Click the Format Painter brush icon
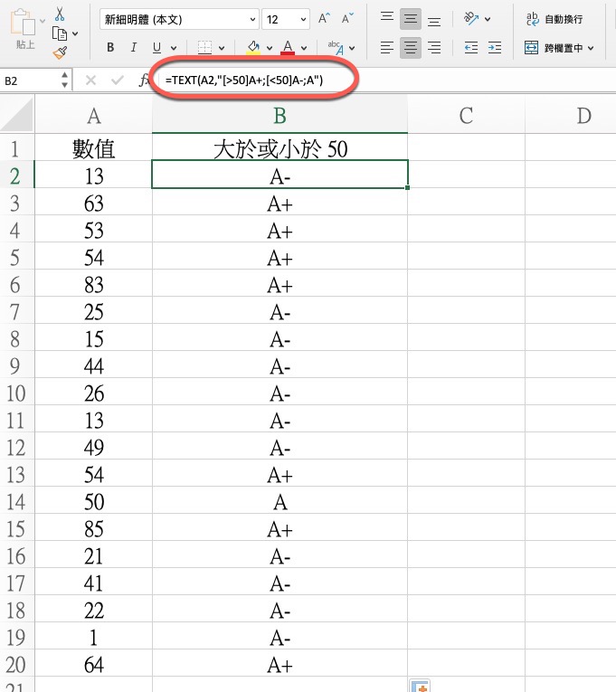 60,52
